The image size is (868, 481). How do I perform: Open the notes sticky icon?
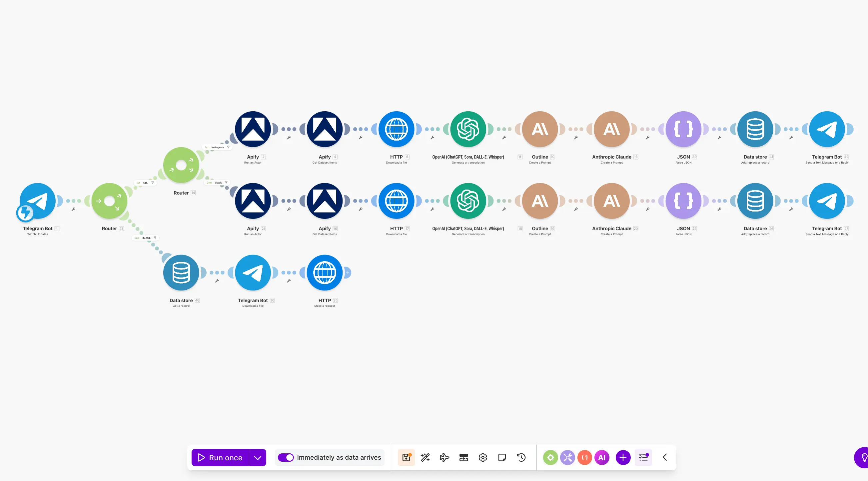(502, 457)
